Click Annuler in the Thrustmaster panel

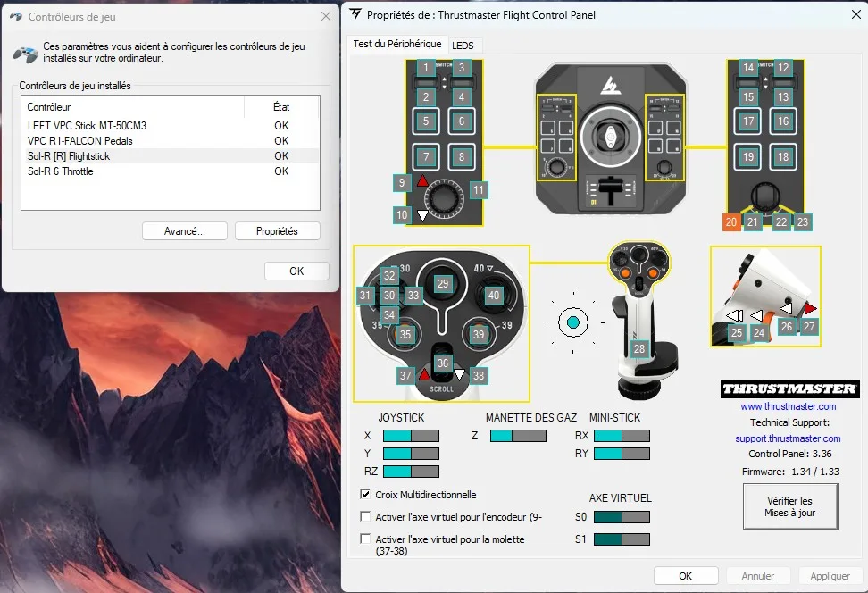758,576
